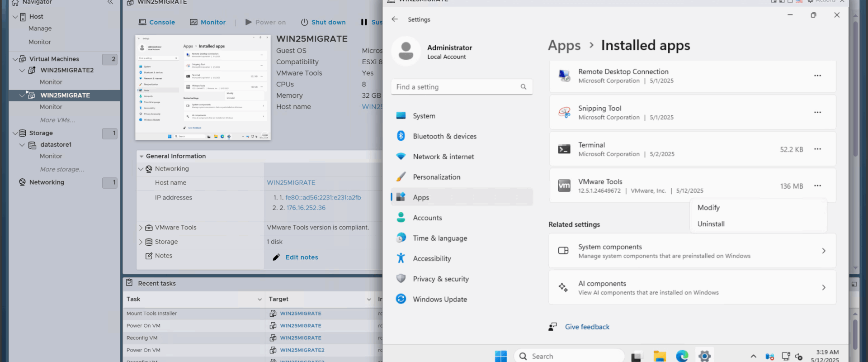Viewport: 868px width, 362px height.
Task: Collapse the General Information section
Action: (x=142, y=156)
